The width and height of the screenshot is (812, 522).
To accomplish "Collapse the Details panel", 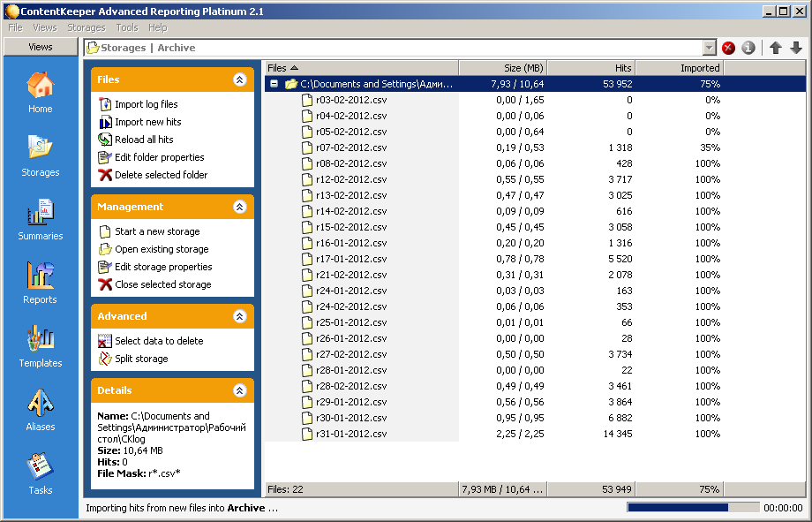I will point(239,390).
